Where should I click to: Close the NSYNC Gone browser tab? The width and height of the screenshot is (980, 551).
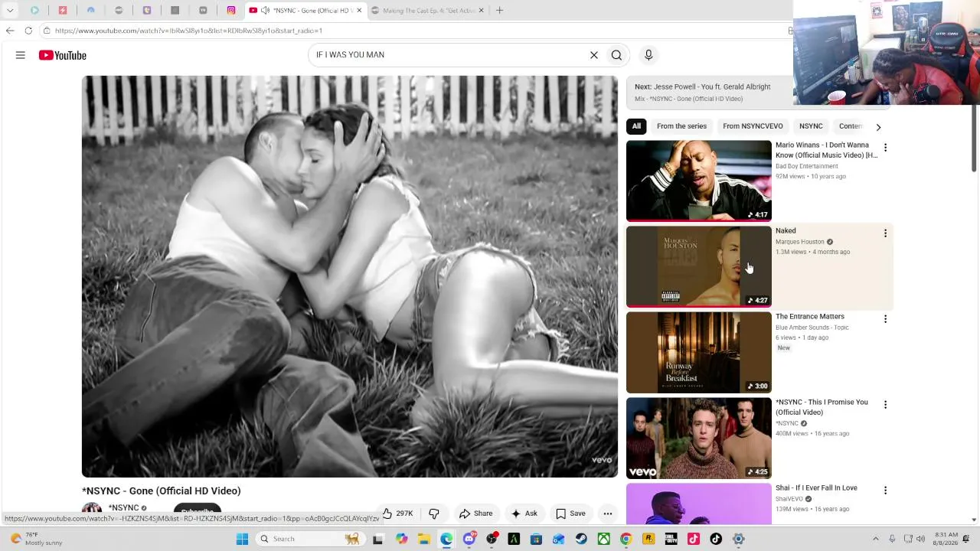click(x=359, y=11)
